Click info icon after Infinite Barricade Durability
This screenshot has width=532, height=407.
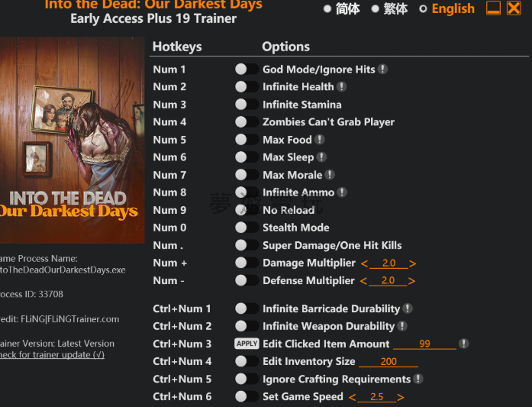click(407, 308)
